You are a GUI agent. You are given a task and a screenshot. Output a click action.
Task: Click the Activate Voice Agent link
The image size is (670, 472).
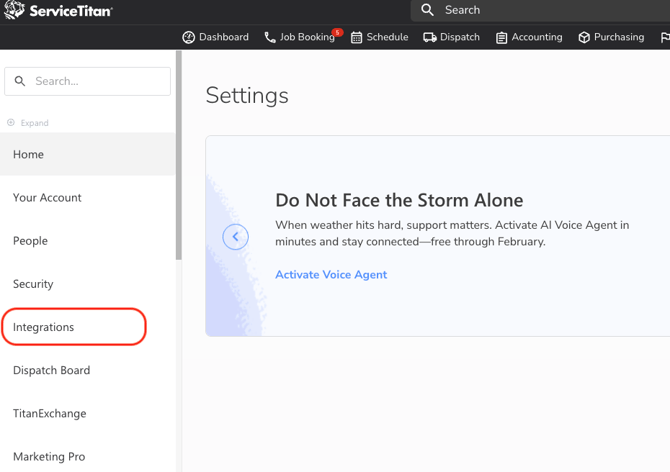coord(331,274)
